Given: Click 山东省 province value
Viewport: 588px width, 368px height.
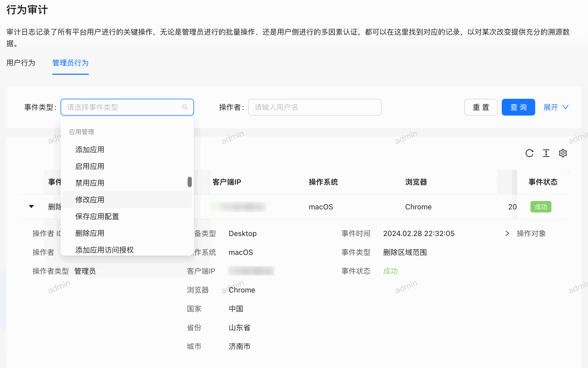Looking at the screenshot, I should point(240,327).
